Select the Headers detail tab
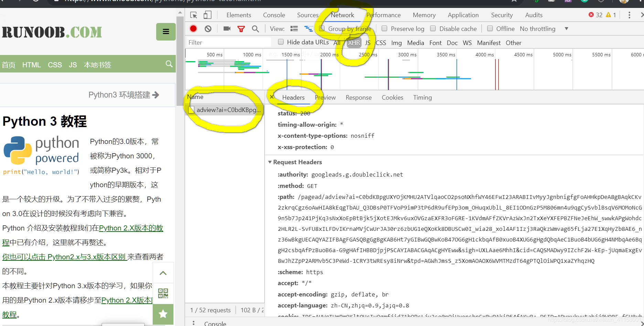The width and height of the screenshot is (644, 326). tap(293, 98)
